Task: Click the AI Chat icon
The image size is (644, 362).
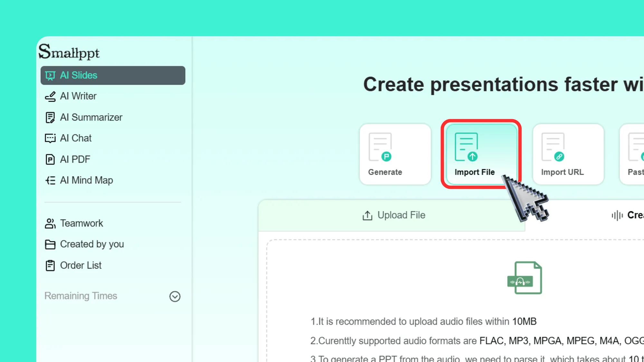Action: tap(50, 138)
